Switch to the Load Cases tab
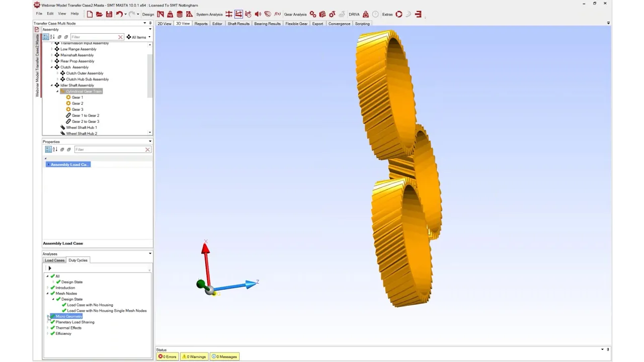 click(54, 260)
